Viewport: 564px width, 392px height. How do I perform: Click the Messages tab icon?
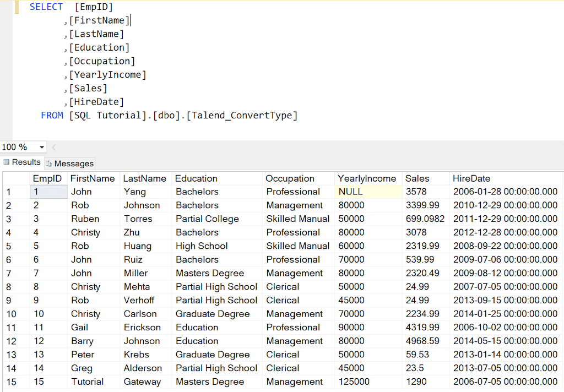pyautogui.click(x=49, y=164)
